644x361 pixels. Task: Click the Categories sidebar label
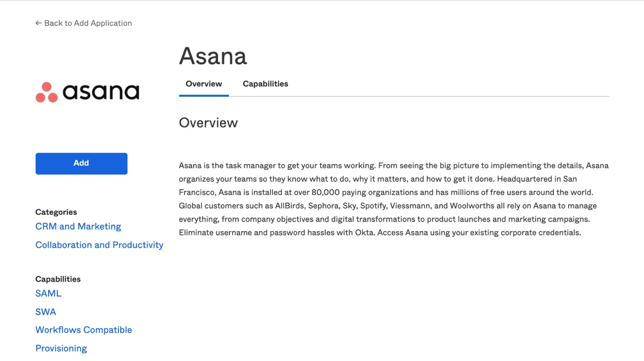click(x=56, y=212)
